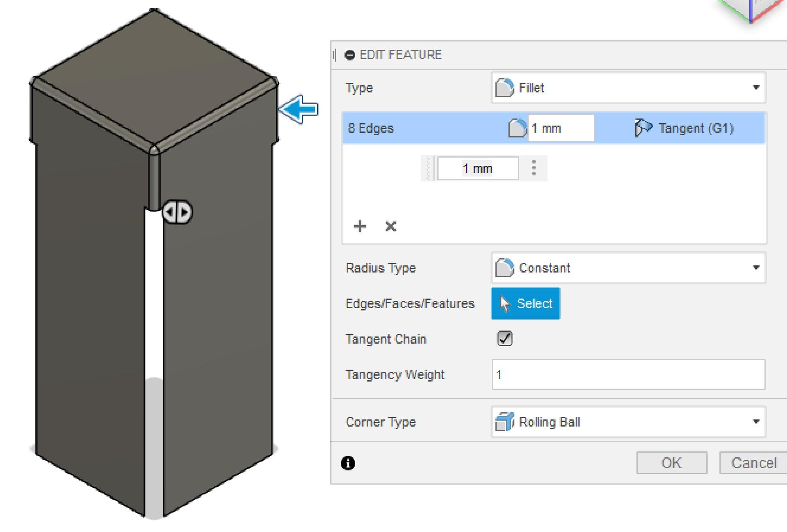
Task: Open the Corner Type Rolling Ball dropdown
Action: [x=628, y=422]
